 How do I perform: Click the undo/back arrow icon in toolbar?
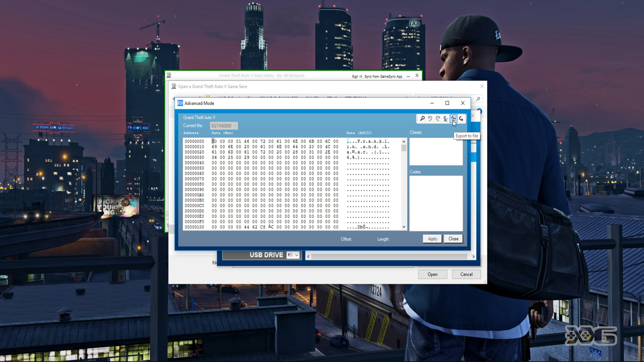pos(430,118)
